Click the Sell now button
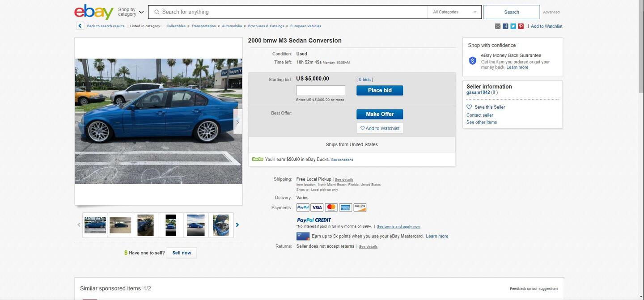644x300 pixels. (x=182, y=253)
